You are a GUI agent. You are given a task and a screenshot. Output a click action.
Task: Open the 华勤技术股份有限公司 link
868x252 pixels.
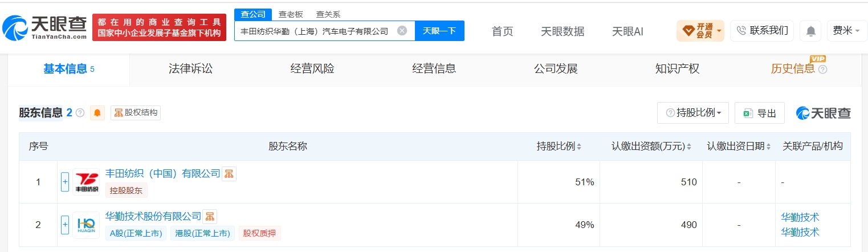pyautogui.click(x=153, y=216)
